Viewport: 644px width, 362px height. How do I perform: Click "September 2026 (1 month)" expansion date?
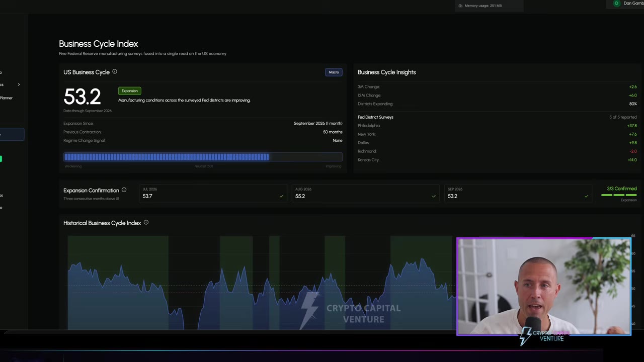(318, 124)
